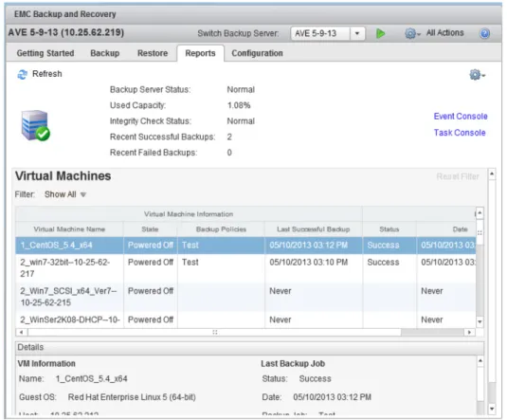Select the 2_WinSer2K08-DHCP VM row
This screenshot has height=420, width=507.
(245, 320)
